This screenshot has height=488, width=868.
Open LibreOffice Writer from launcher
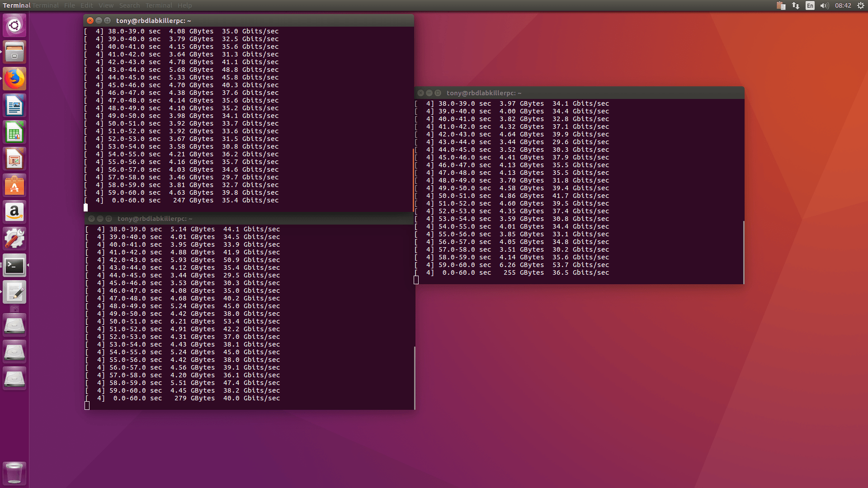pyautogui.click(x=14, y=106)
